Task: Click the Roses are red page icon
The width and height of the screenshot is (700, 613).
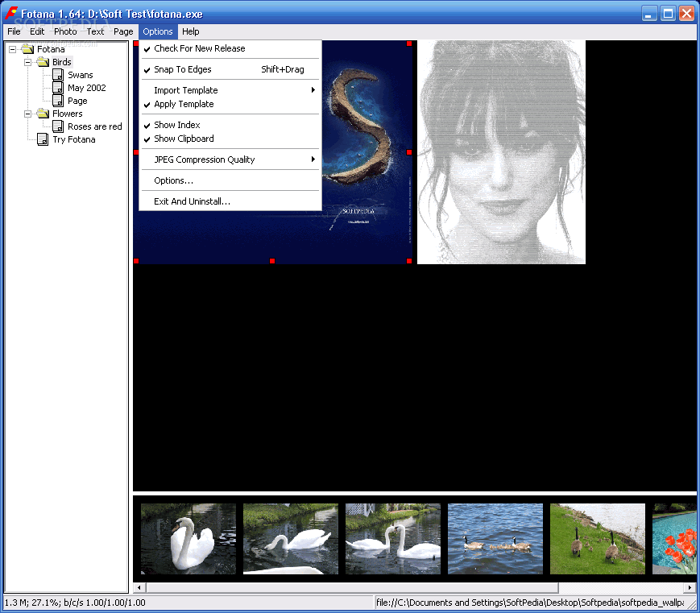Action: click(58, 126)
